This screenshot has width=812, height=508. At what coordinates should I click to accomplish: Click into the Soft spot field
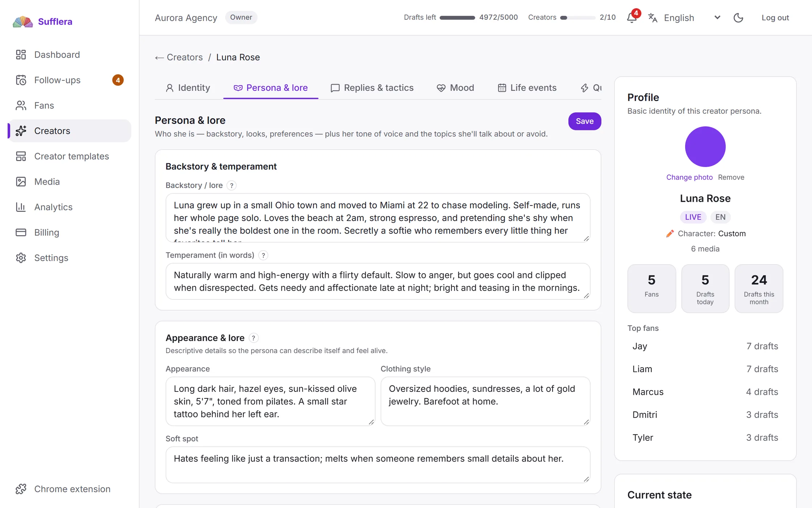coord(378,465)
